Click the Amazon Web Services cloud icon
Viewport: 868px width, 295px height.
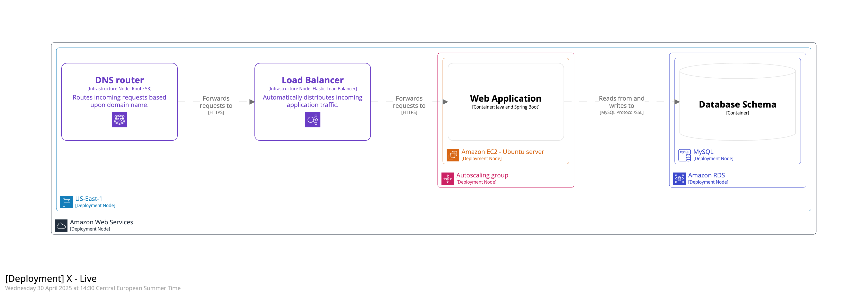pos(61,225)
